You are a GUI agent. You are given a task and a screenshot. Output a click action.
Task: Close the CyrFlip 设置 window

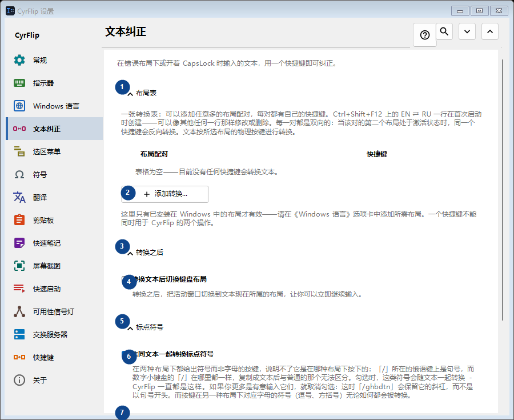(499, 11)
